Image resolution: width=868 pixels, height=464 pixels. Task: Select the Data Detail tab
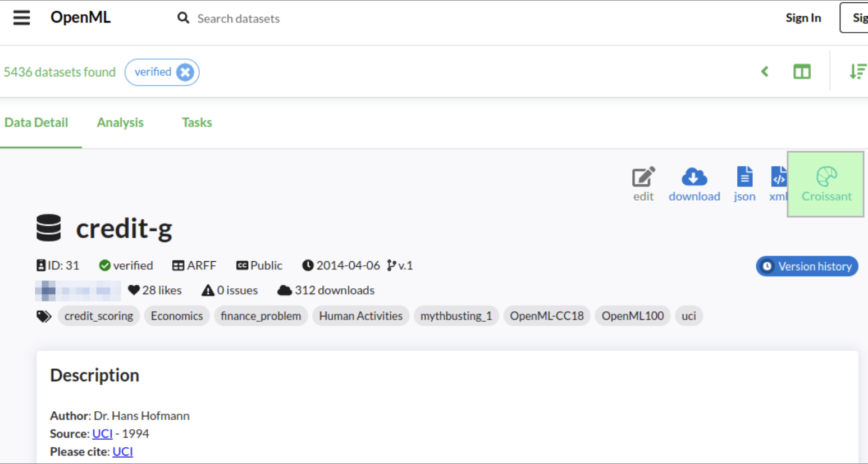click(x=36, y=122)
